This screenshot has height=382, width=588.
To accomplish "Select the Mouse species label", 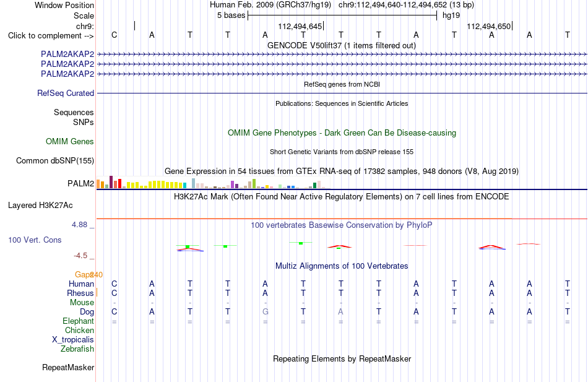I will pyautogui.click(x=82, y=303).
